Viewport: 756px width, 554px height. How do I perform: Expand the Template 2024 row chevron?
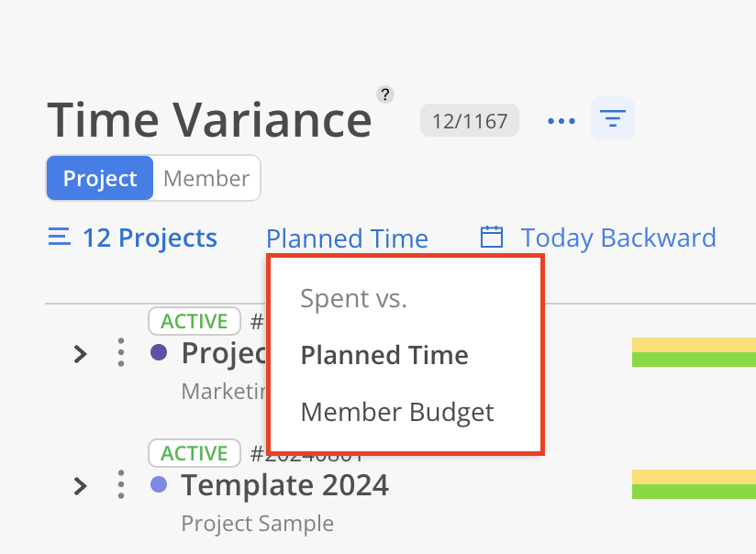(x=80, y=486)
